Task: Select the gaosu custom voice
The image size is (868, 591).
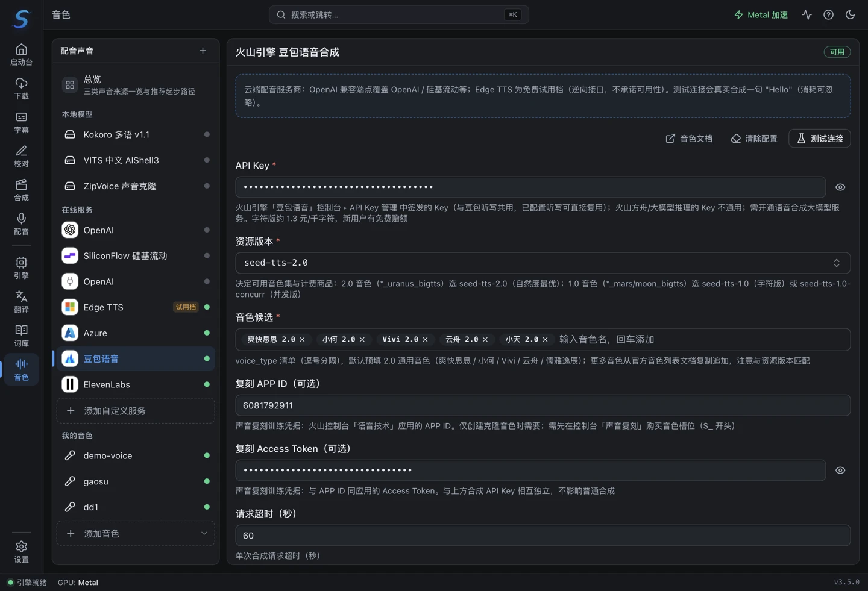Action: coord(136,481)
